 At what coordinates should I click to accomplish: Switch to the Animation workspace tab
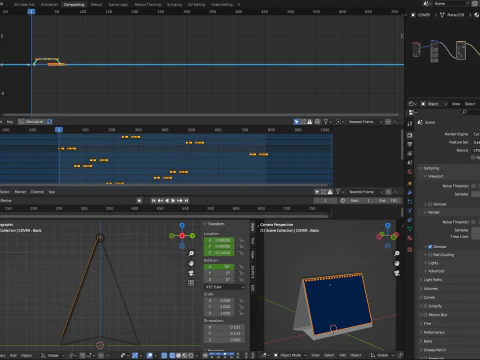coord(49,4)
